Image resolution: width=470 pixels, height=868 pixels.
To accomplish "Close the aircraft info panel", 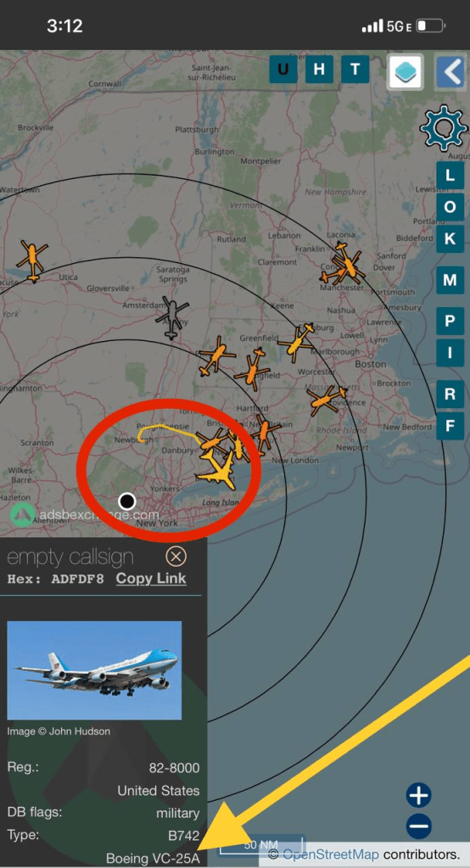I will [176, 556].
